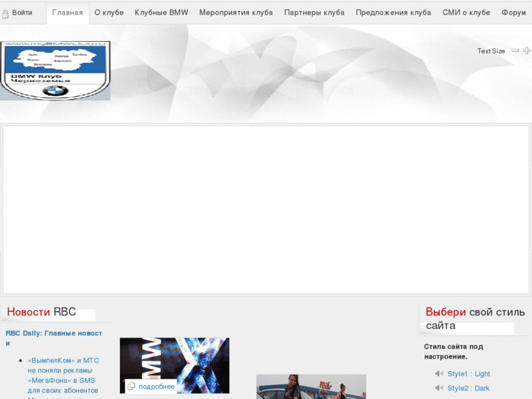Screen dimensions: 532x399
Task: Select the Главная tab
Action: click(67, 13)
